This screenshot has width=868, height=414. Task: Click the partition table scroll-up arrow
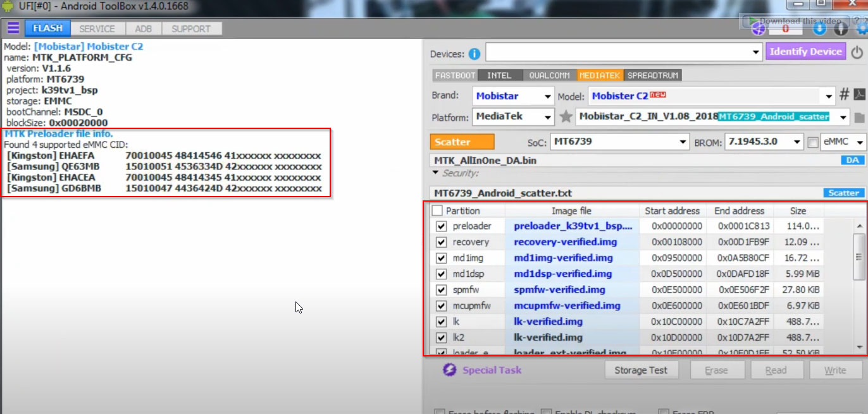coord(859,226)
